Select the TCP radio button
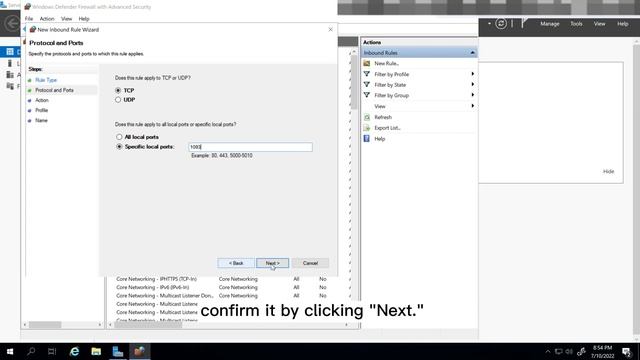Image resolution: width=640 pixels, height=360 pixels. pyautogui.click(x=118, y=90)
